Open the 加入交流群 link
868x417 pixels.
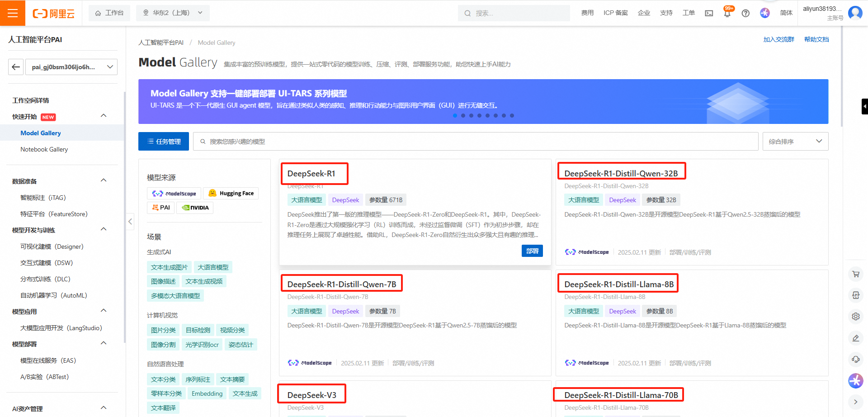[778, 39]
